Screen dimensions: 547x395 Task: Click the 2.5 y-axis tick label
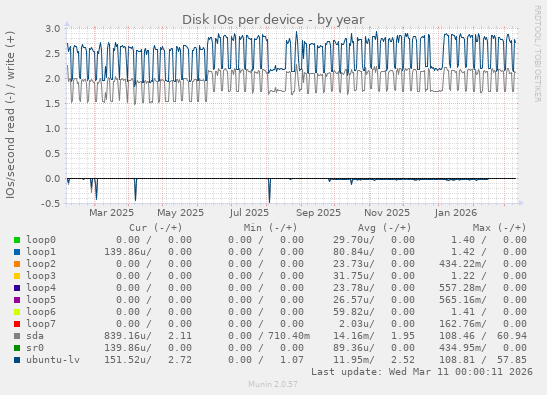[x=52, y=54]
